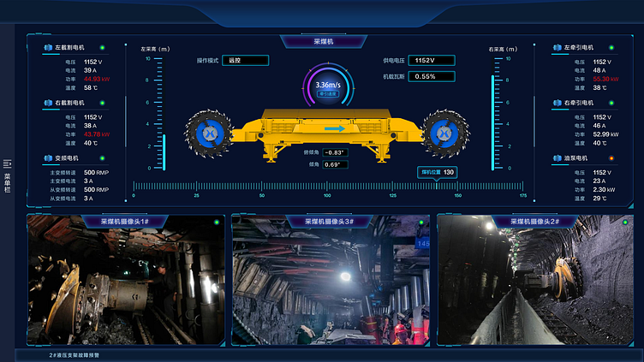Click the 变频电机 green status light

(102, 158)
